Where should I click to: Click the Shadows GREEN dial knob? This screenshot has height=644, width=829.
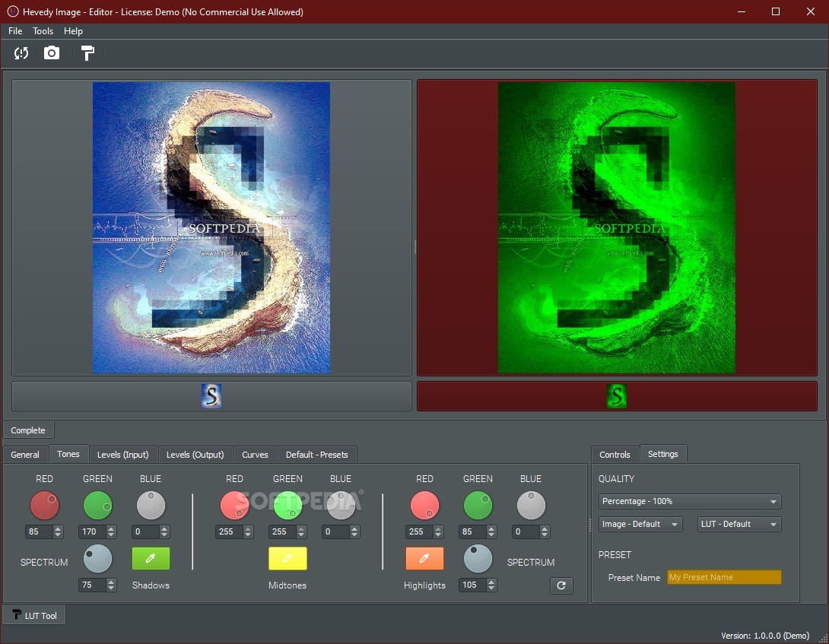point(98,506)
